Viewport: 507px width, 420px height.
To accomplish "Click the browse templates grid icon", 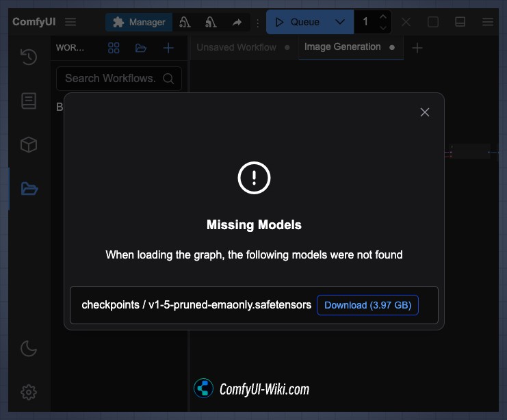I will [x=114, y=48].
